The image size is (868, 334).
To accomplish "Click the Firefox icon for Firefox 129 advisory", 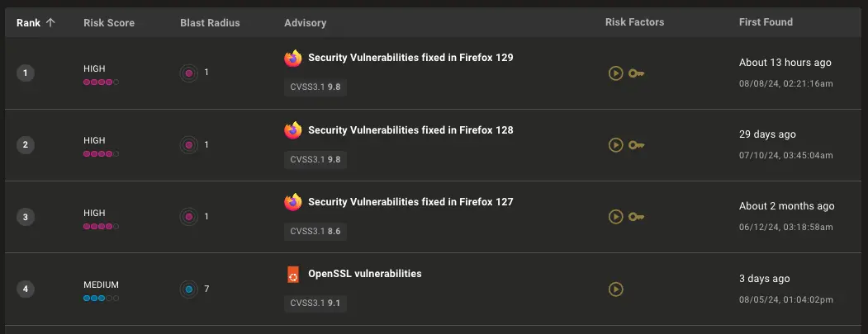I will click(x=293, y=59).
